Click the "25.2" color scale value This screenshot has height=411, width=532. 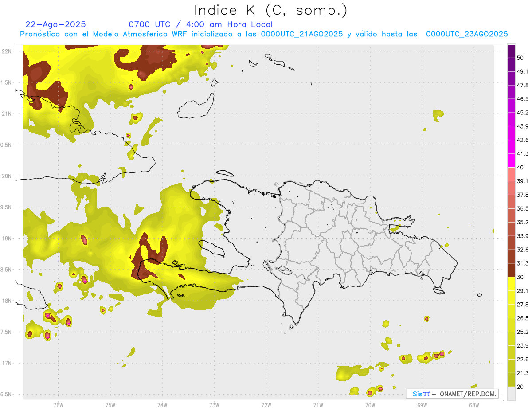coord(523,332)
